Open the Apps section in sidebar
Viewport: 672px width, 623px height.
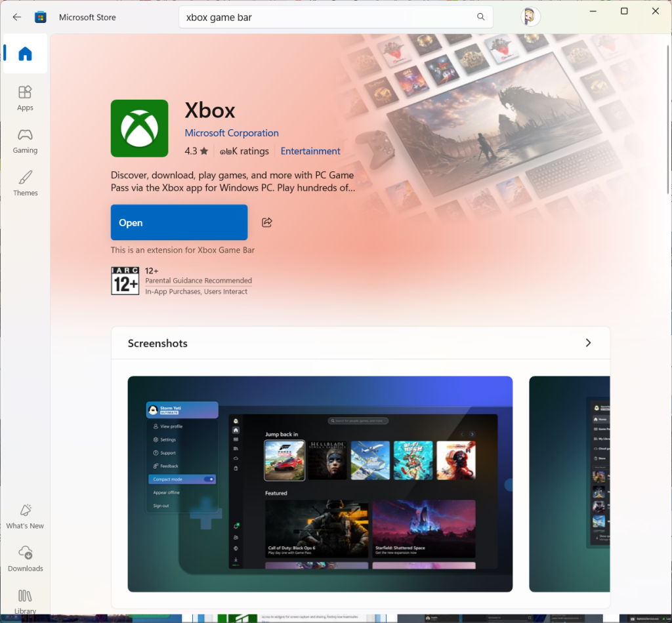[x=25, y=98]
